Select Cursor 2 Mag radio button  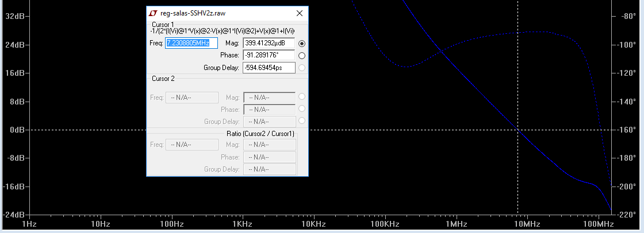302,96
